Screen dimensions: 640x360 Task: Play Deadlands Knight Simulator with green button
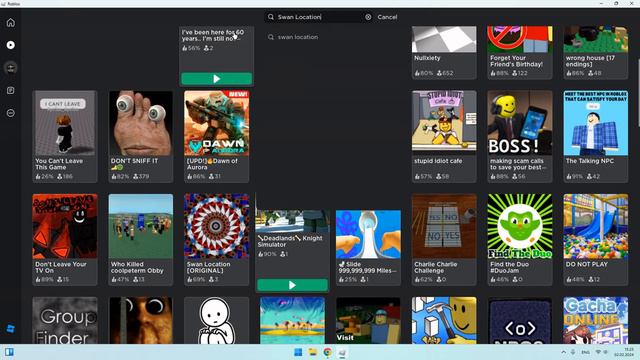pyautogui.click(x=292, y=285)
